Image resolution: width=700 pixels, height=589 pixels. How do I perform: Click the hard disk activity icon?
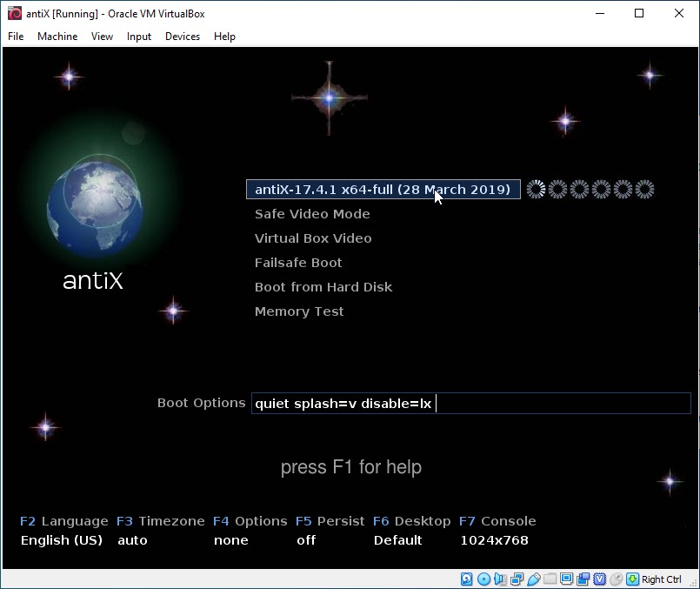(466, 579)
